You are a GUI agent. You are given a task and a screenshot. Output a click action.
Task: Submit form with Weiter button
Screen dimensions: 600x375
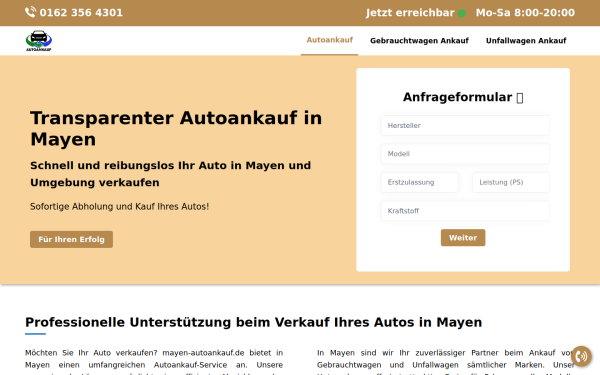[463, 238]
